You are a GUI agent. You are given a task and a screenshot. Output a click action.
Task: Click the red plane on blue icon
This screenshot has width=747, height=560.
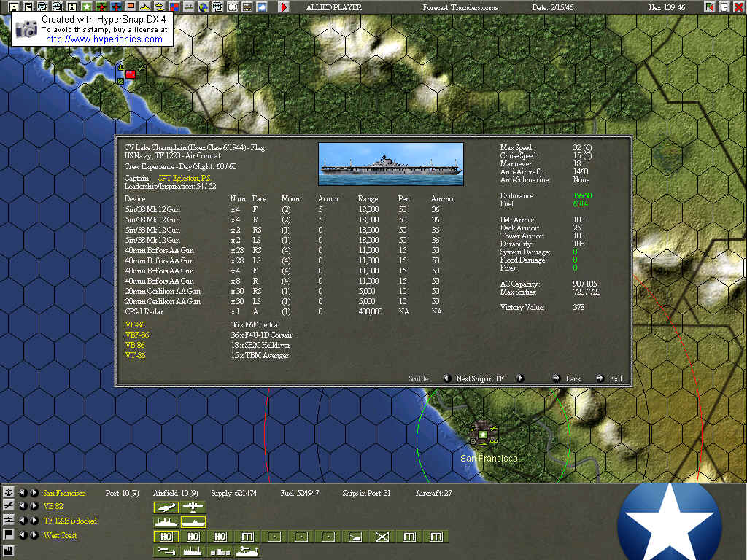[116, 7]
